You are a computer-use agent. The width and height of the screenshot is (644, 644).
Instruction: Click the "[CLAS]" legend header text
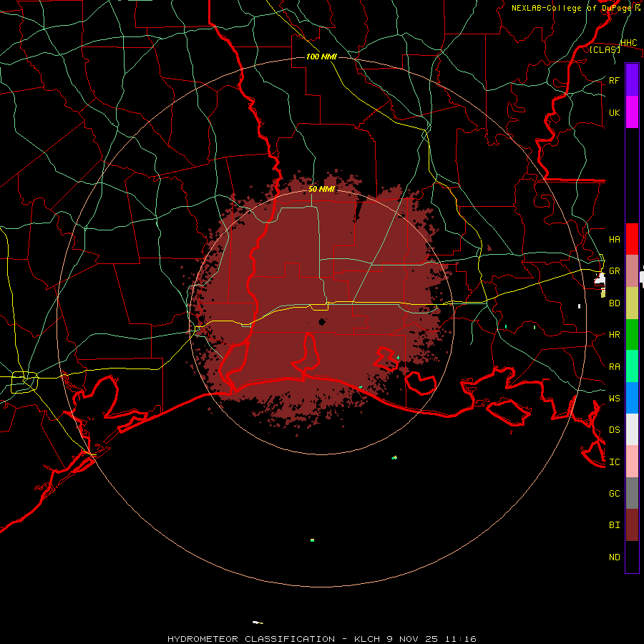605,50
